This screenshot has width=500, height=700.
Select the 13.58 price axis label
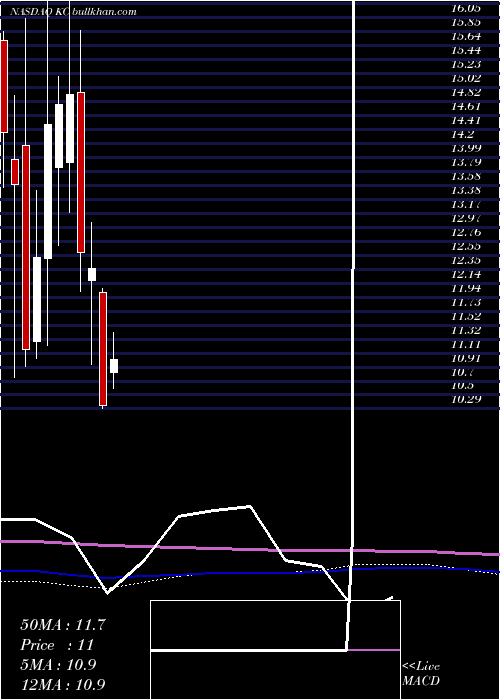(466, 176)
